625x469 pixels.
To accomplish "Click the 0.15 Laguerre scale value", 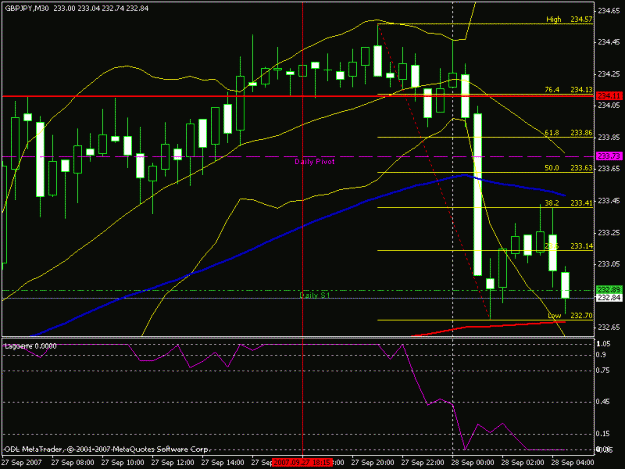I will [x=603, y=434].
